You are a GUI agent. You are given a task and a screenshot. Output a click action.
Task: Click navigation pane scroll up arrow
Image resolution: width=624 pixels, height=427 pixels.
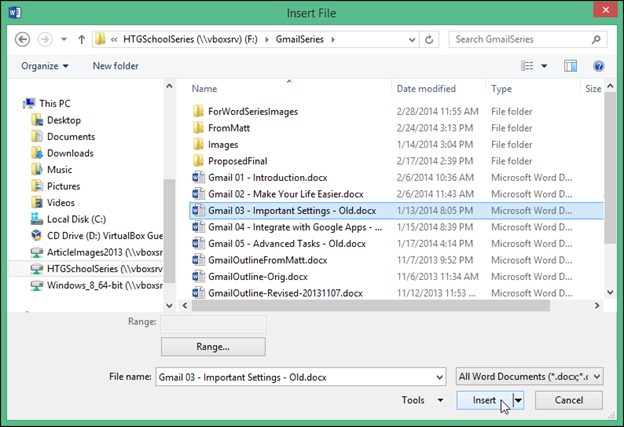tap(169, 86)
